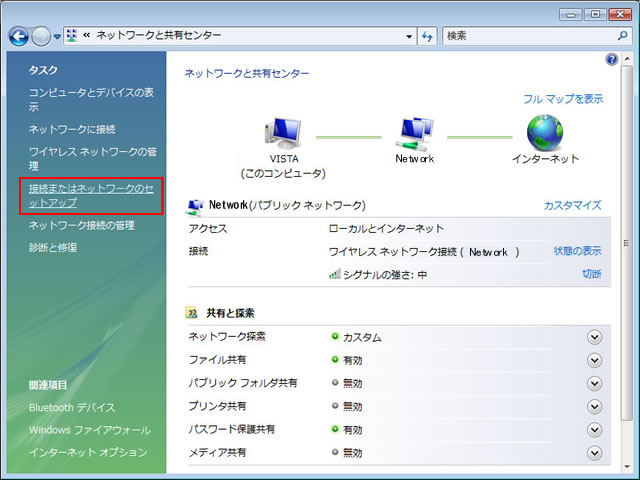Screen dimensions: 640x480
Task: Click the Network icon in the map
Action: 414,133
